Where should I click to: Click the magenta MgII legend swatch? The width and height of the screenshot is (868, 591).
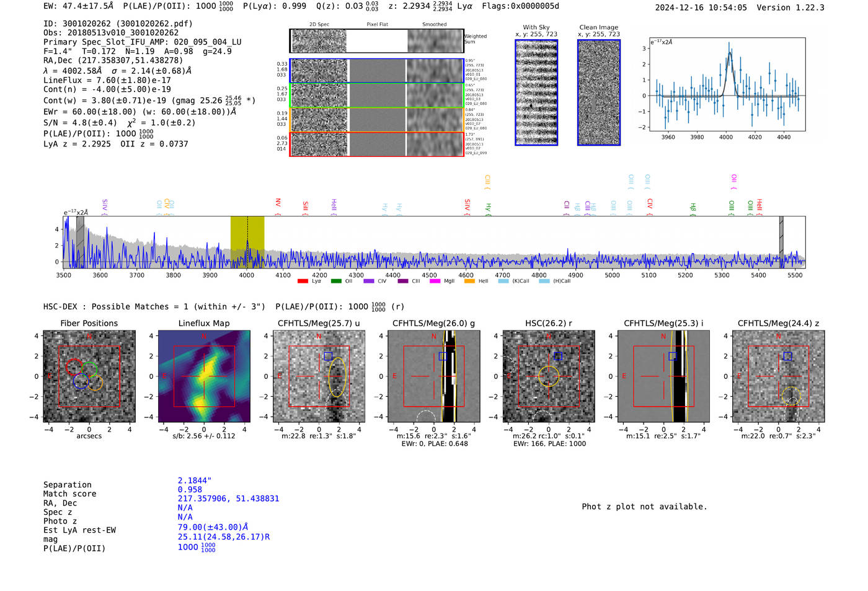tap(435, 282)
